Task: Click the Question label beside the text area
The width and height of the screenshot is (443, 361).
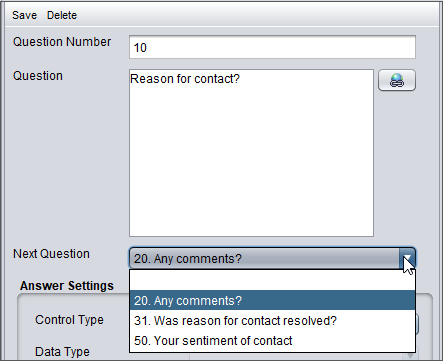Action: point(38,76)
